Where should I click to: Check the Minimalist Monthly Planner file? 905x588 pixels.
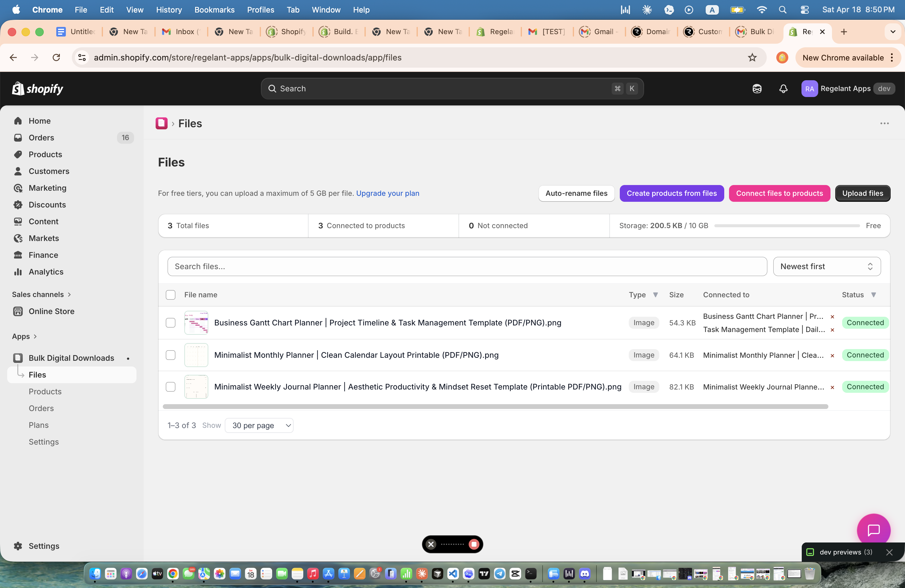coord(171,355)
